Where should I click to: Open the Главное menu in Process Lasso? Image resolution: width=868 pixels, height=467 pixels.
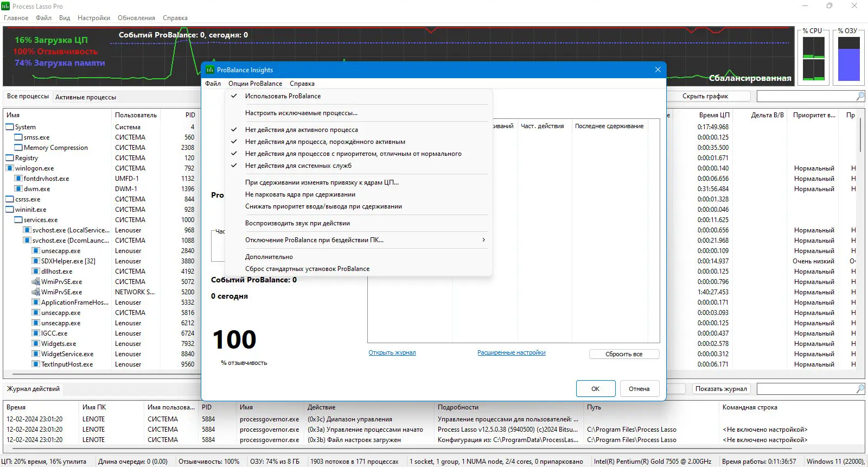(16, 18)
